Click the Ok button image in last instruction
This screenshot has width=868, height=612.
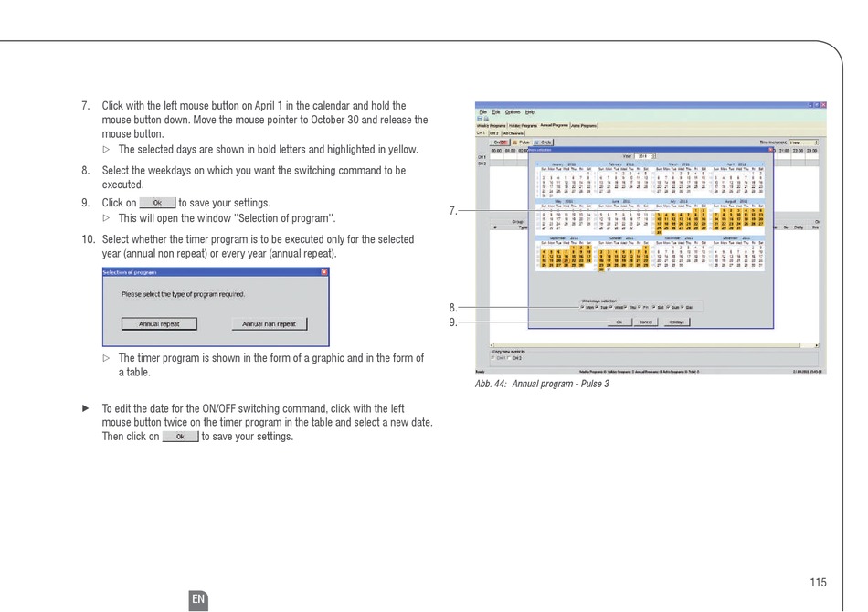click(180, 437)
